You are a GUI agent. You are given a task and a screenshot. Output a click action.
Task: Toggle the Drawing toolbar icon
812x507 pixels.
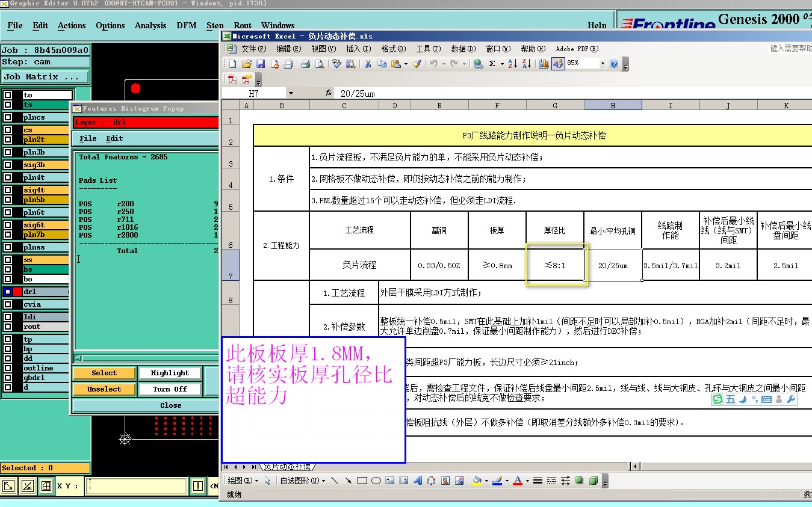click(x=558, y=64)
